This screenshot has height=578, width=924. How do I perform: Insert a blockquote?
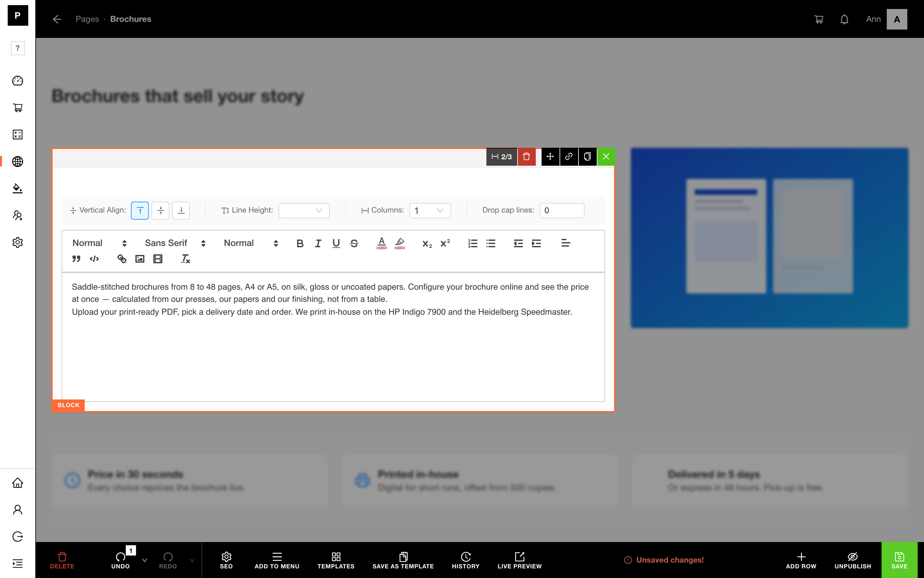[76, 259]
